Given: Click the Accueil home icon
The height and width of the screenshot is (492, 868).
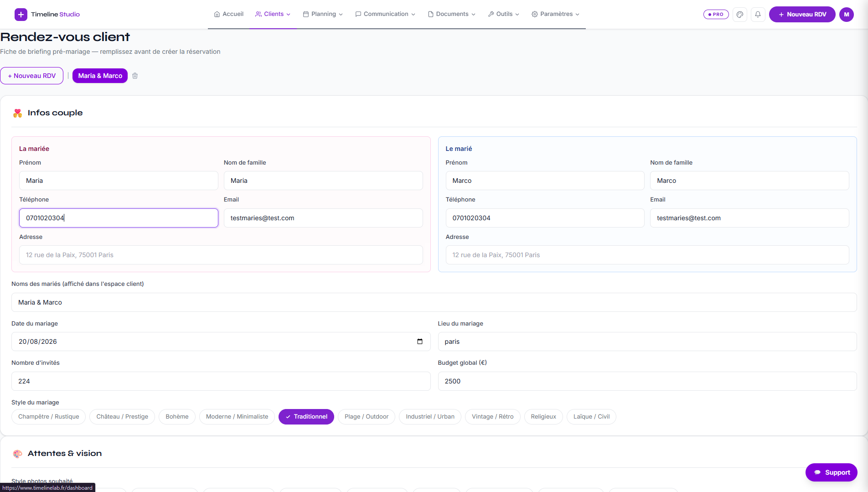Looking at the screenshot, I should click(x=217, y=14).
